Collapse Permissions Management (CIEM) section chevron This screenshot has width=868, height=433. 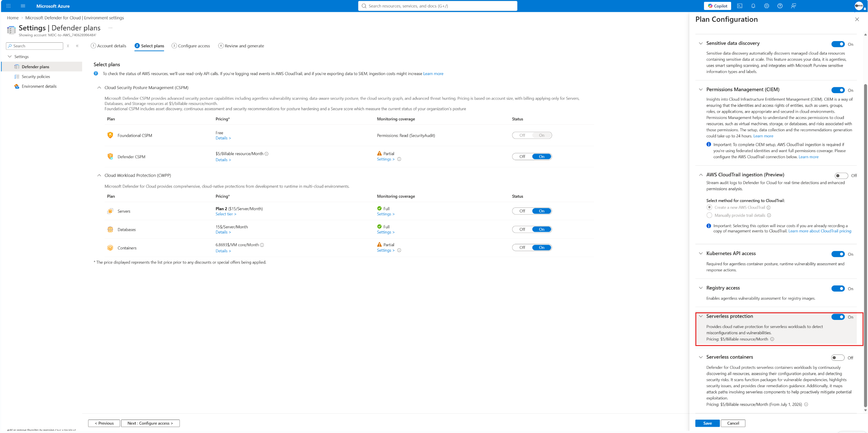pos(701,89)
